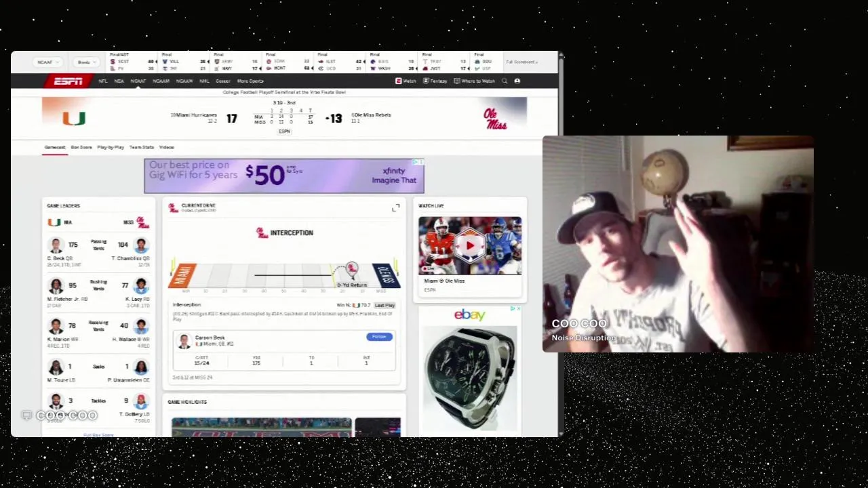Image resolution: width=868 pixels, height=488 pixels.
Task: Open the Full Box Score link
Action: click(98, 434)
